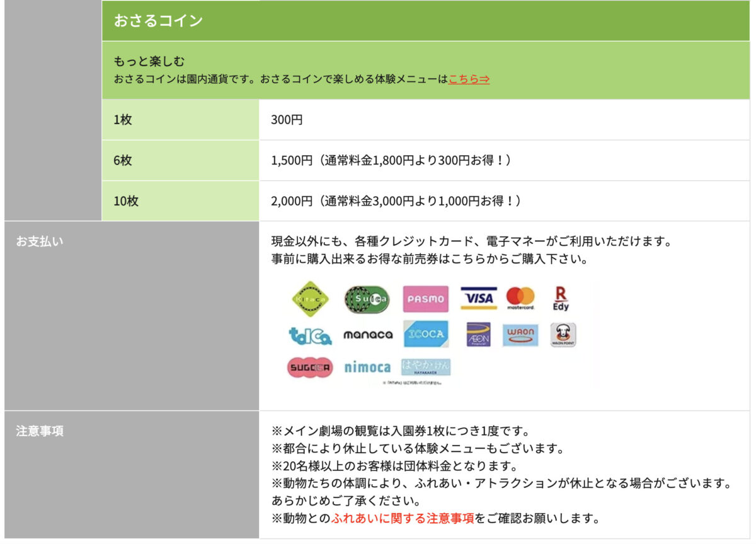Select the blue ICOCA card logo
The image size is (756, 544).
(x=426, y=334)
